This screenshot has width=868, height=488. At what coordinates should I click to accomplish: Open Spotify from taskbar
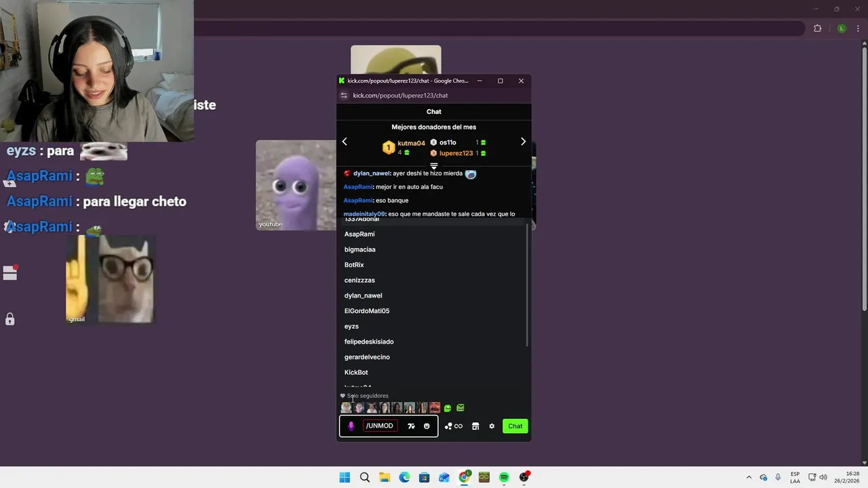click(x=504, y=478)
